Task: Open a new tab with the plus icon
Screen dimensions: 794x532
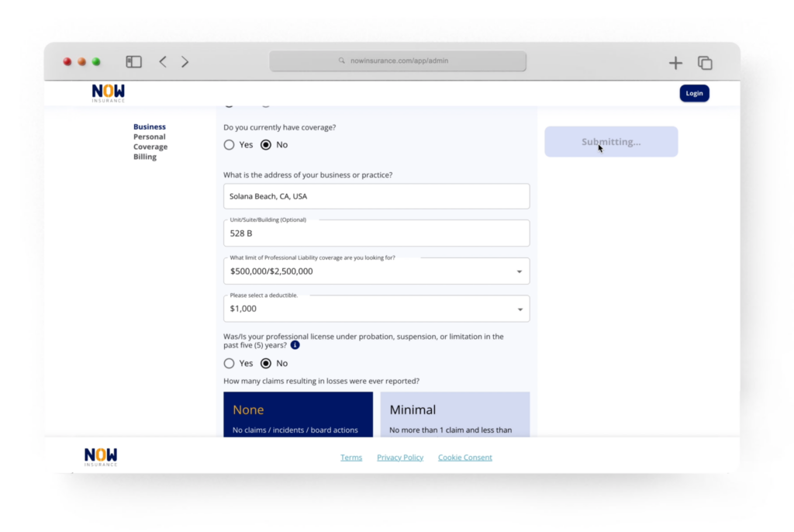Action: (675, 62)
